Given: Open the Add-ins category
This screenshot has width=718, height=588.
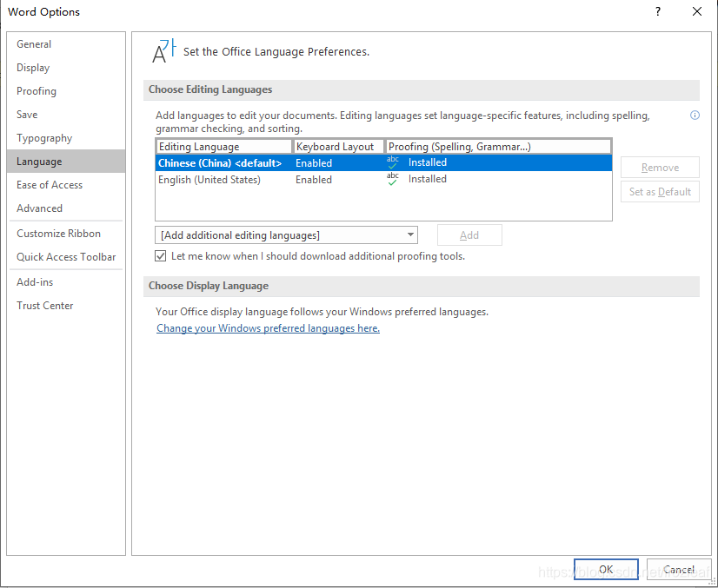Looking at the screenshot, I should click(66, 282).
